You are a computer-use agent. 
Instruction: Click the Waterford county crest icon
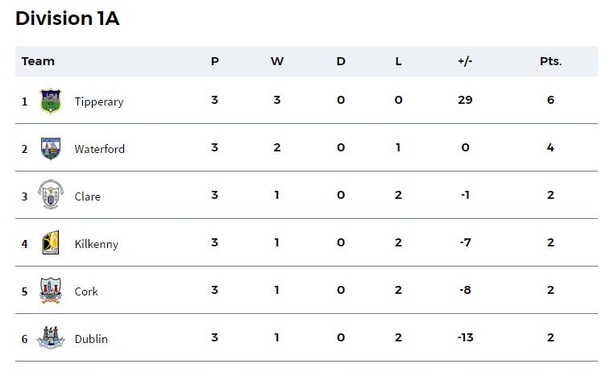51,148
